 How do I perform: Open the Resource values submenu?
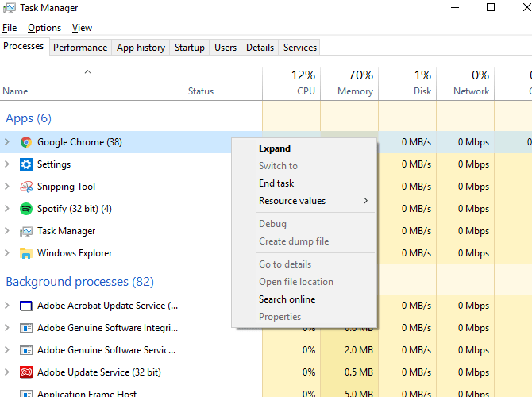[x=292, y=201]
